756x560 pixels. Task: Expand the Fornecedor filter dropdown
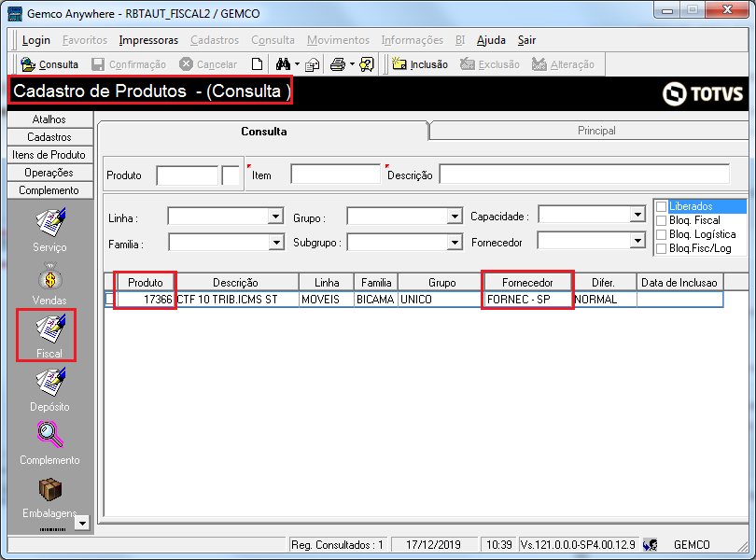click(637, 240)
